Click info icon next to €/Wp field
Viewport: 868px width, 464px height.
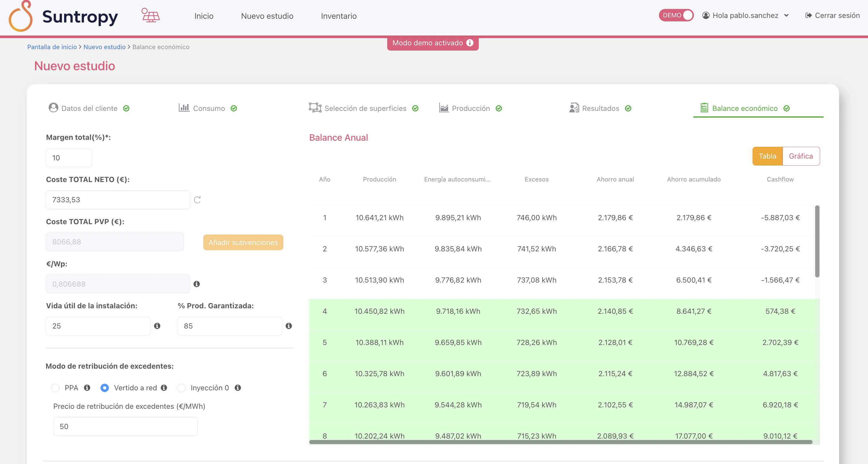[197, 284]
